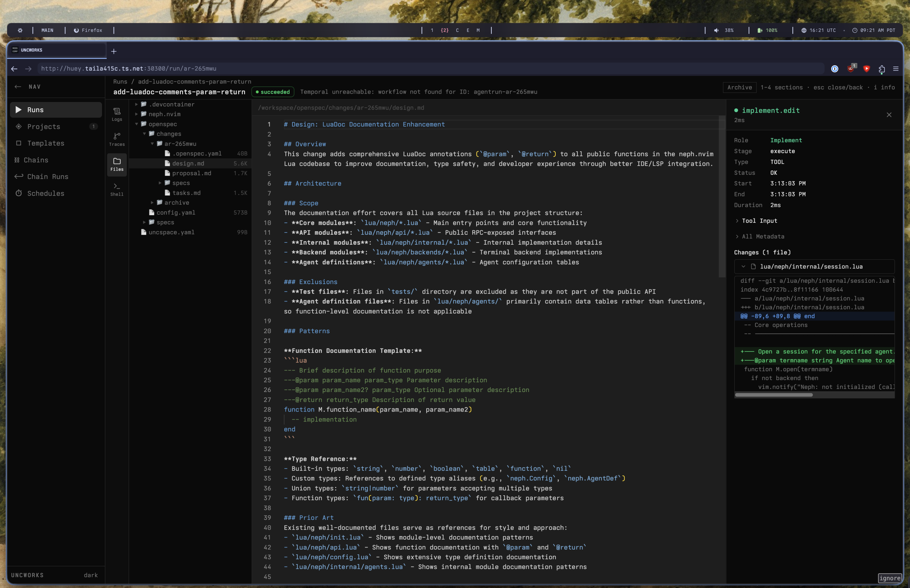The height and width of the screenshot is (588, 910).
Task: Click the editor vertical scrollbar
Action: [x=722, y=196]
